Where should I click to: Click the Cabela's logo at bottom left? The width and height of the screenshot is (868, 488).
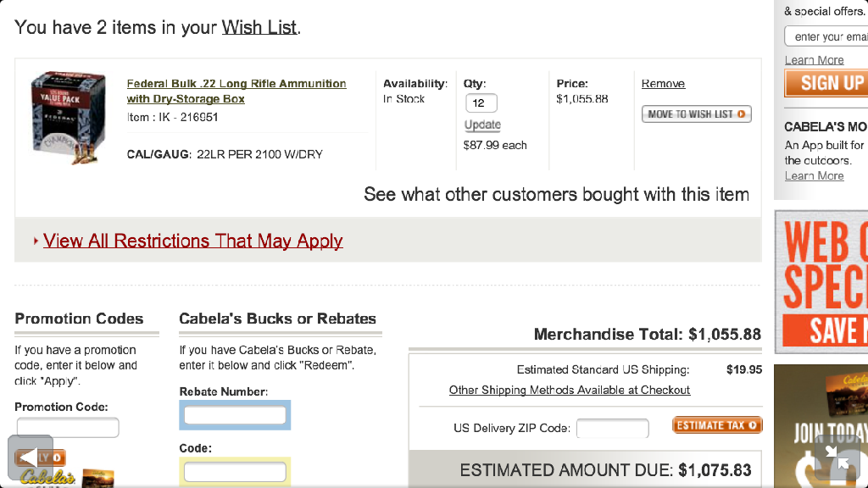[x=47, y=478]
